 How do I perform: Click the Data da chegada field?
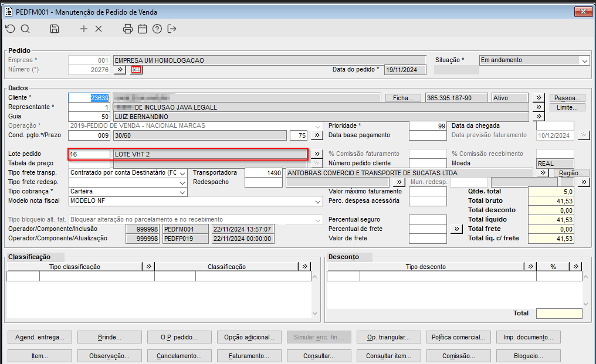tap(555, 126)
